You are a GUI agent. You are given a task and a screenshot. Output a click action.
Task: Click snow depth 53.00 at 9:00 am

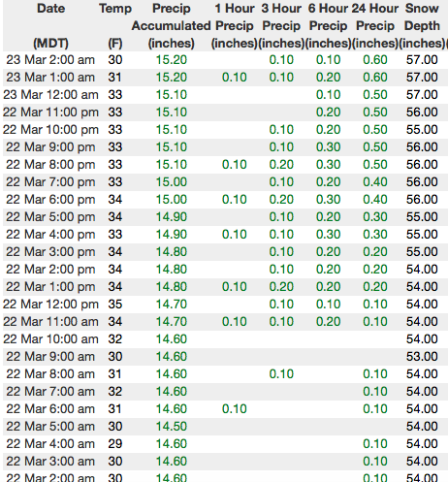[422, 357]
